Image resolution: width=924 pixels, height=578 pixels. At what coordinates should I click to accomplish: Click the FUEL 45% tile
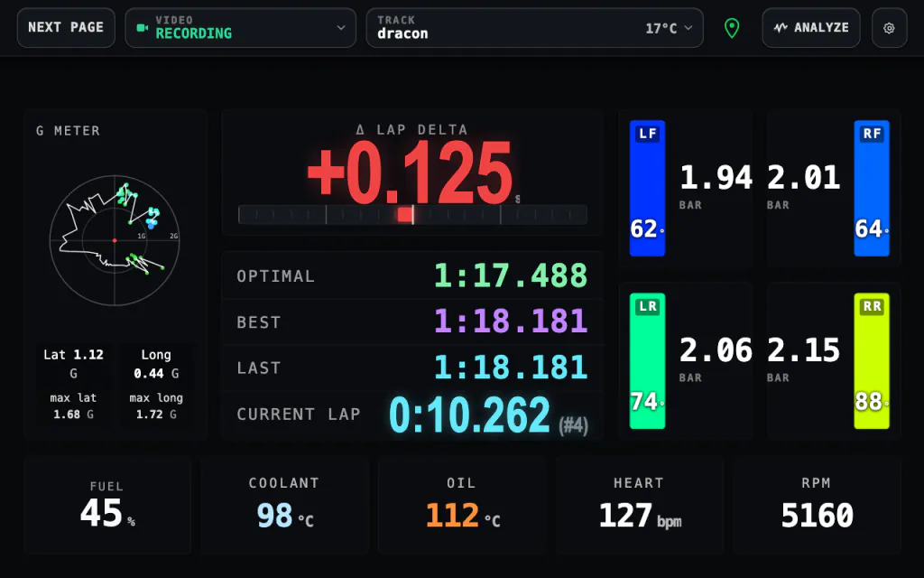107,505
